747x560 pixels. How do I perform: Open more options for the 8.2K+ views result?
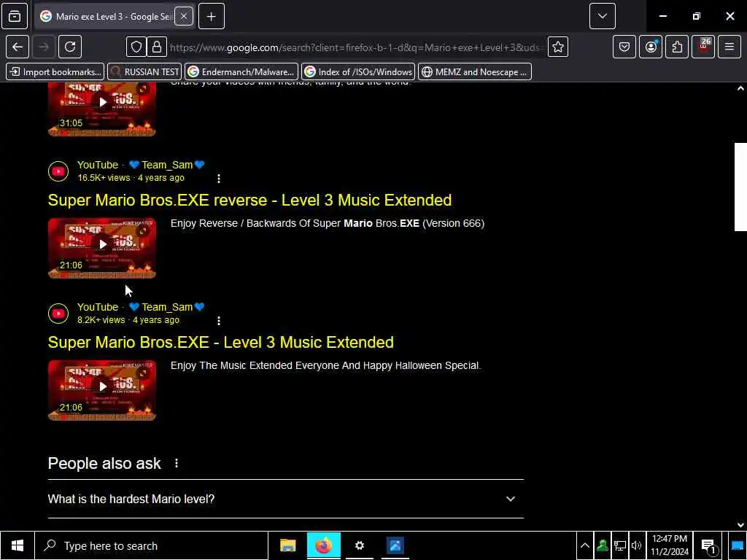(219, 321)
